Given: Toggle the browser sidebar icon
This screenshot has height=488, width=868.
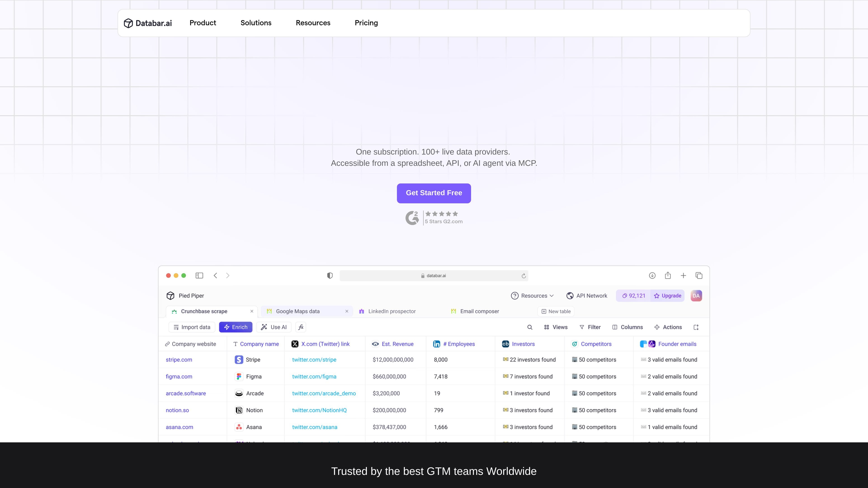Looking at the screenshot, I should point(199,275).
